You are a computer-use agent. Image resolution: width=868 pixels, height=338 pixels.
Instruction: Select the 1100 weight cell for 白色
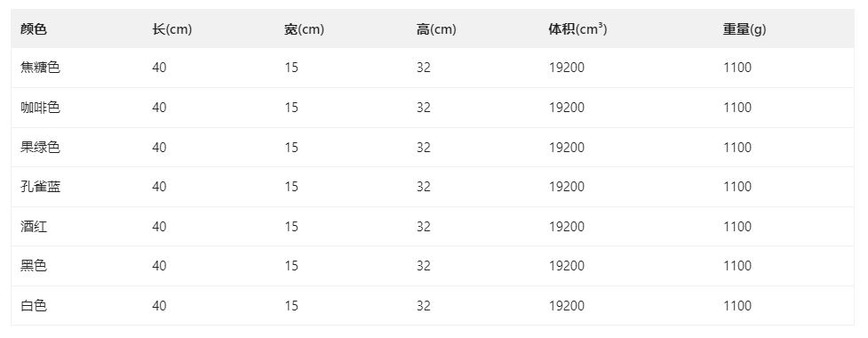pos(737,306)
